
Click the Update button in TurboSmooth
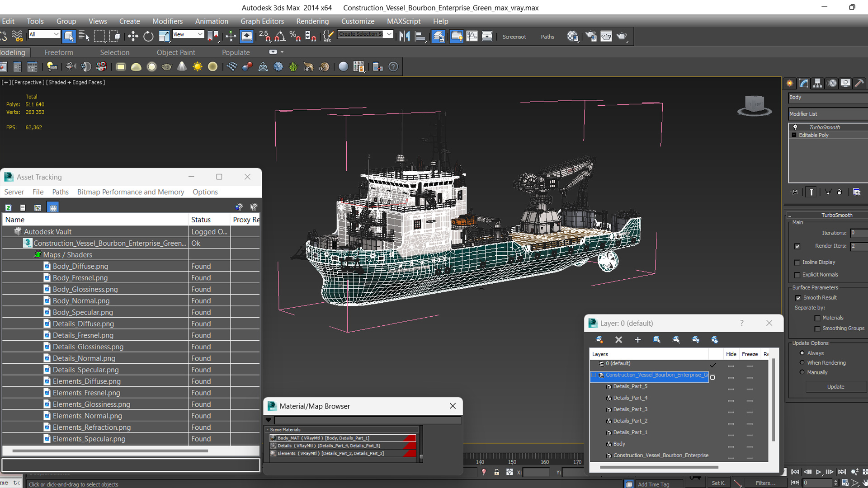click(x=835, y=387)
